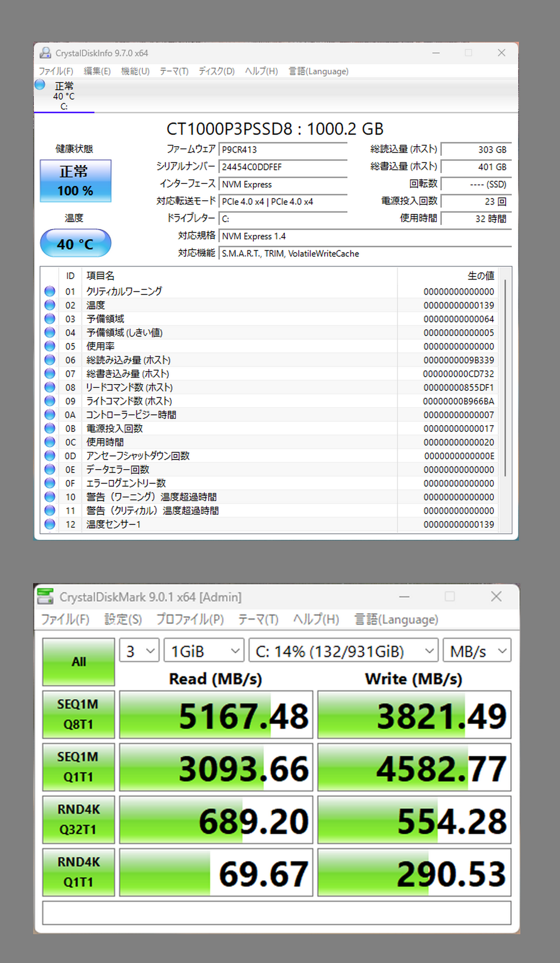Click status orb of ID 10 警告（ワーニング） row
The height and width of the screenshot is (963, 560).
pos(50,497)
